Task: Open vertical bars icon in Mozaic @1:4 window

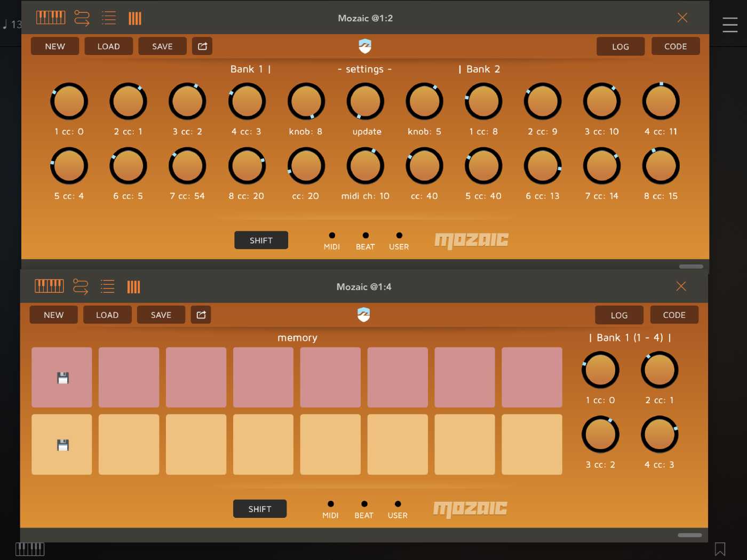Action: coord(133,287)
